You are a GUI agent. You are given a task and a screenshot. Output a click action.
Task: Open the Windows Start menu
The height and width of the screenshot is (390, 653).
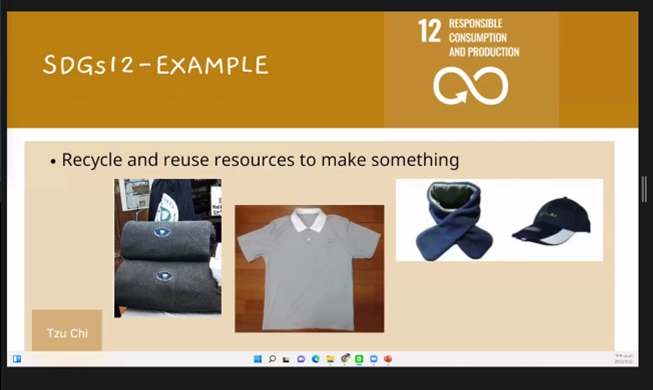coord(258,359)
